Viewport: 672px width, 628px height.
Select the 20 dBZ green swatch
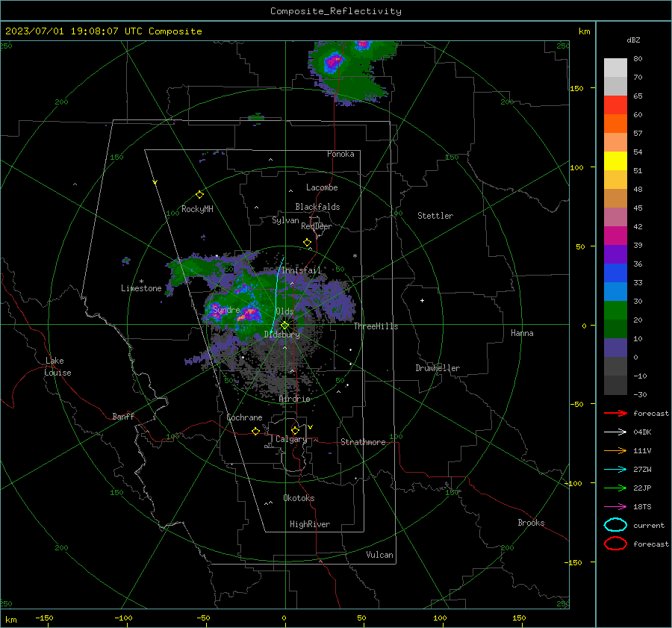[615, 310]
